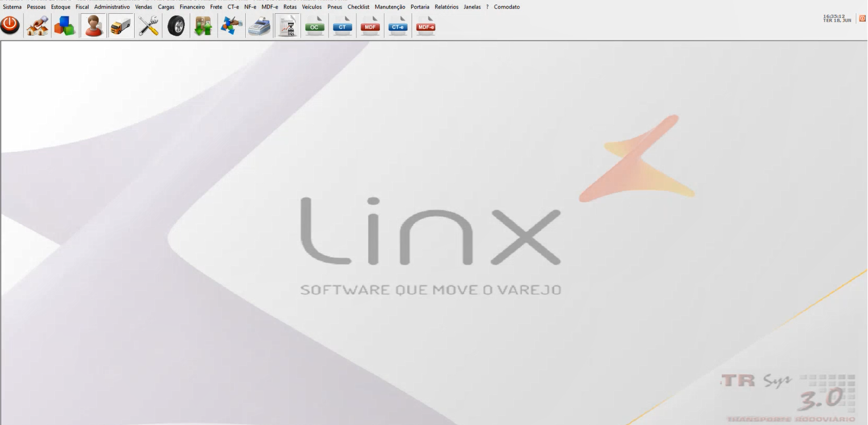Open the Manutenção menu
This screenshot has width=868, height=425.
click(390, 7)
